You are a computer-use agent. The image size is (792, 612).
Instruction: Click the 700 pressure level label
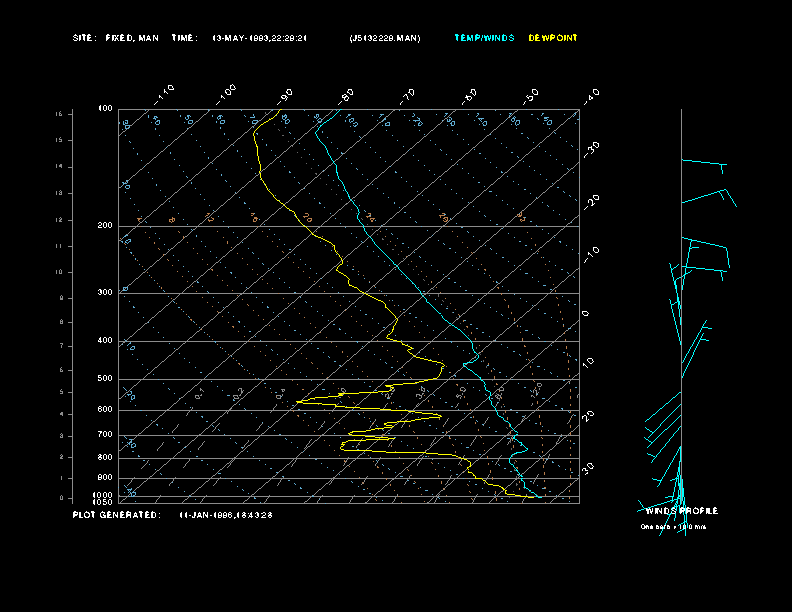coord(105,434)
